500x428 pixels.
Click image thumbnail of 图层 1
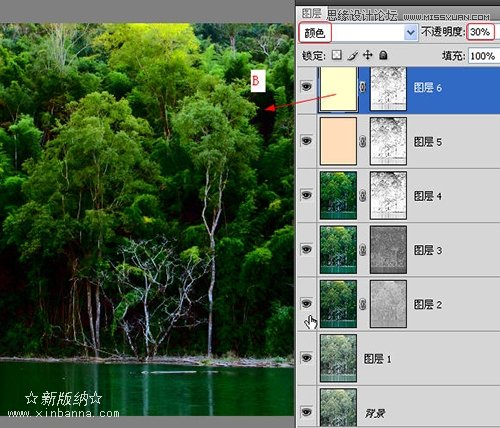coord(338,358)
